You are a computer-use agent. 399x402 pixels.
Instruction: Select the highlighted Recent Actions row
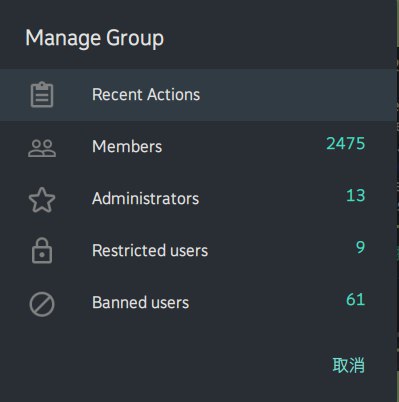coord(198,95)
